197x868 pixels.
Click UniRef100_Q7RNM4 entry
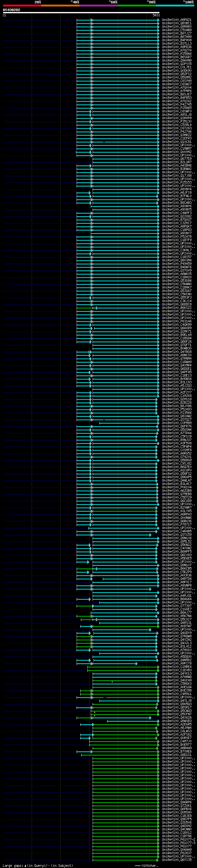coord(177,358)
